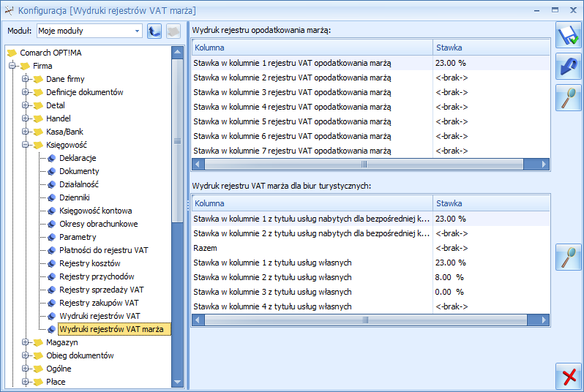Expand the Definicje dokumentów node
584x392 pixels.
click(26, 92)
